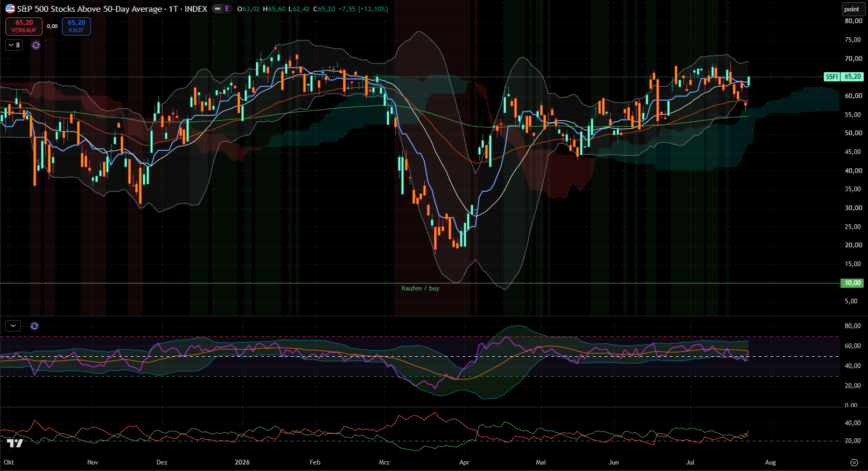Click the 65,20 KAUF buy button
Image resolution: width=868 pixels, height=471 pixels.
[x=76, y=26]
